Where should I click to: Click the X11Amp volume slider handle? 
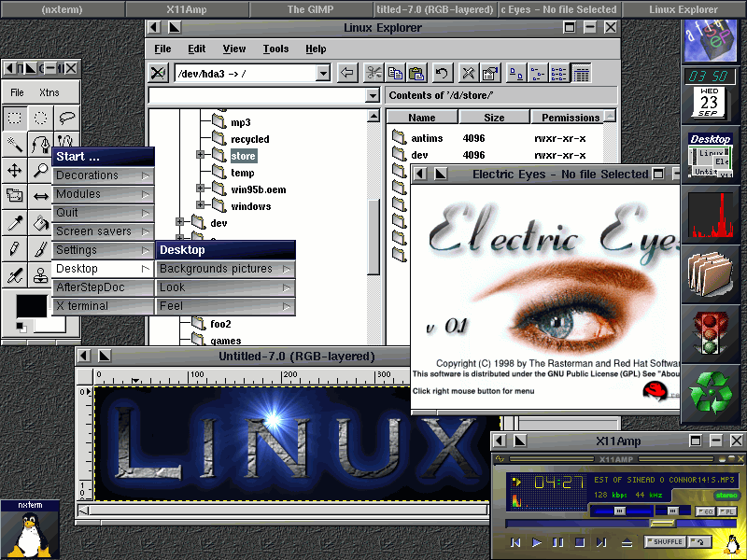coord(618,511)
